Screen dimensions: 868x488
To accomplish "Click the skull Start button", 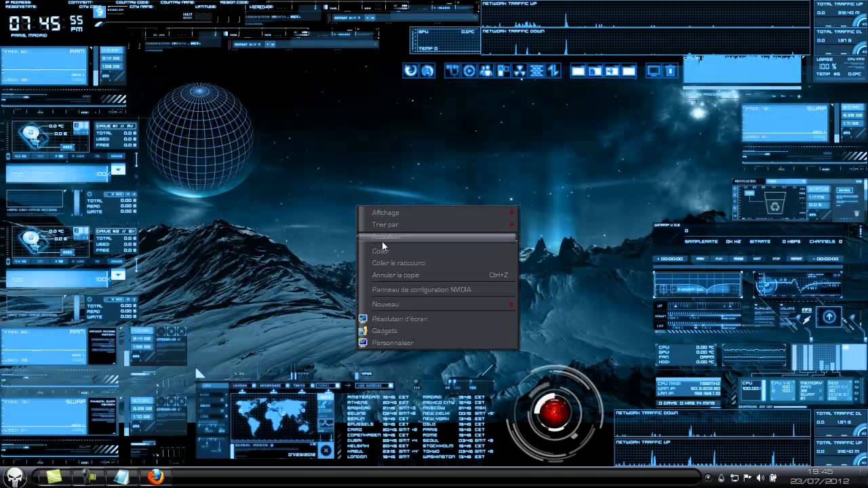I will click(15, 476).
